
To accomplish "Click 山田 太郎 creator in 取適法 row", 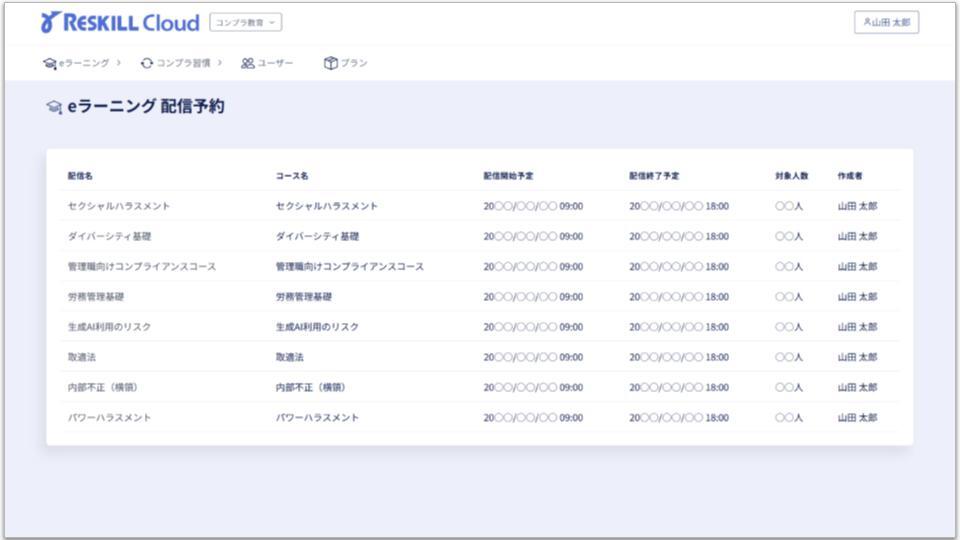I will pos(857,357).
